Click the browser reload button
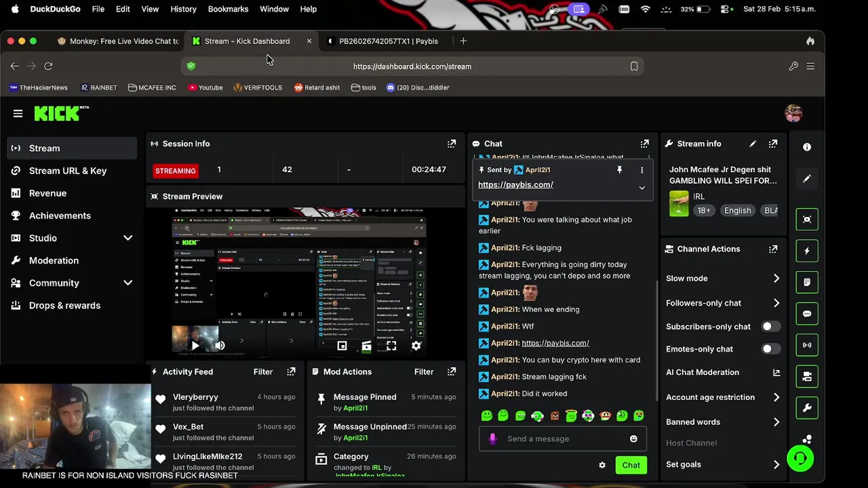Image resolution: width=868 pixels, height=488 pixels. (48, 66)
